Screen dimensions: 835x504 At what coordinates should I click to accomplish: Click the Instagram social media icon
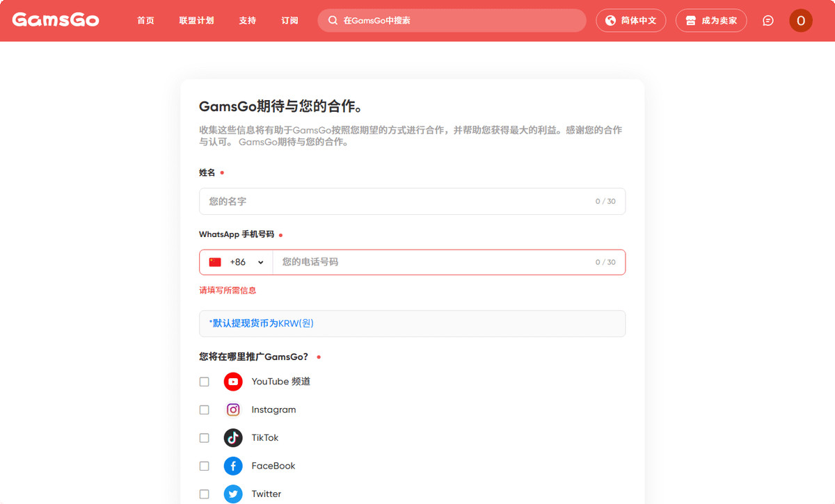click(232, 409)
